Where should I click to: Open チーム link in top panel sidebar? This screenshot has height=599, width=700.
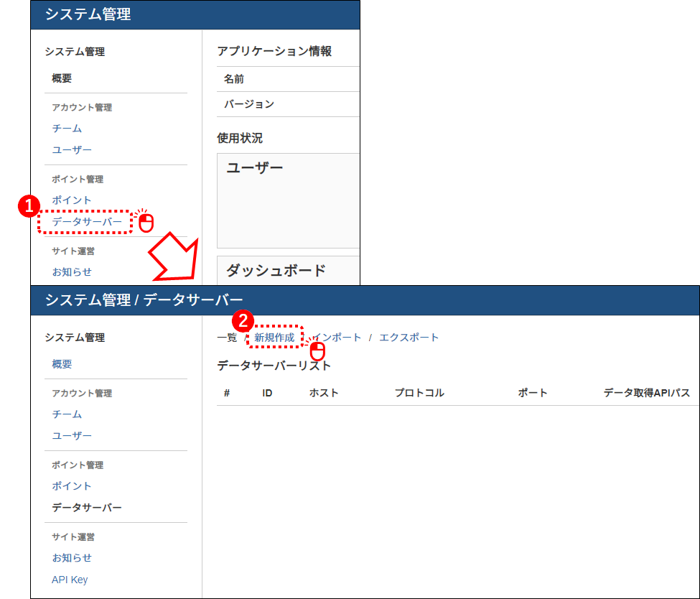67,128
